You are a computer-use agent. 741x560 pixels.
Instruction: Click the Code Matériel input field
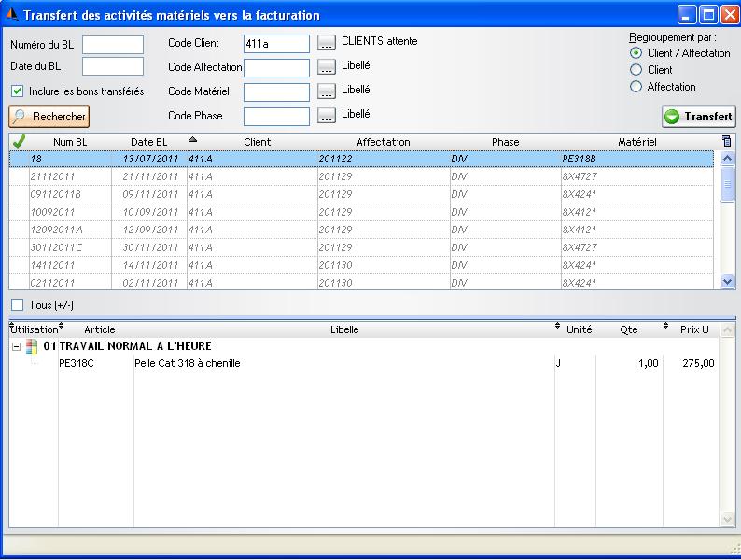click(x=276, y=92)
